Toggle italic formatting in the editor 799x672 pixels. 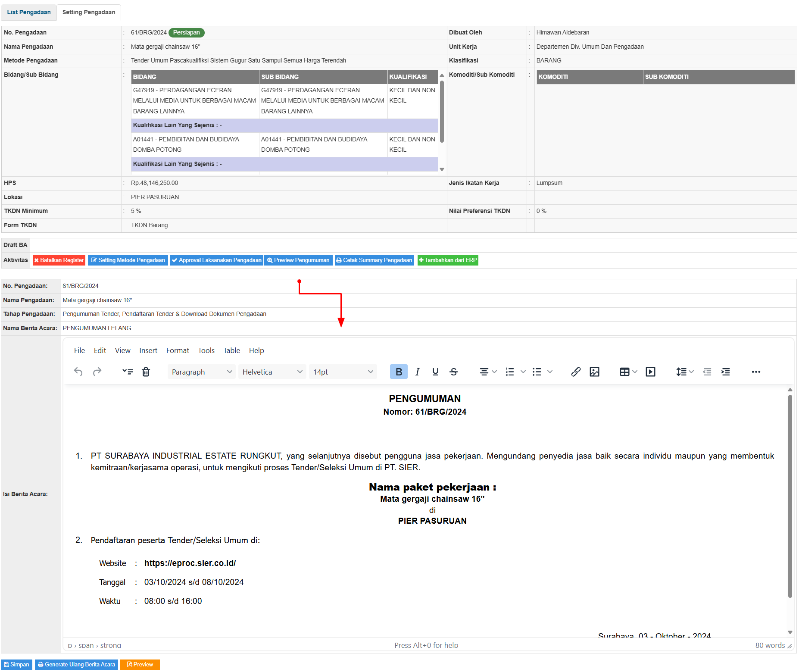(x=417, y=372)
